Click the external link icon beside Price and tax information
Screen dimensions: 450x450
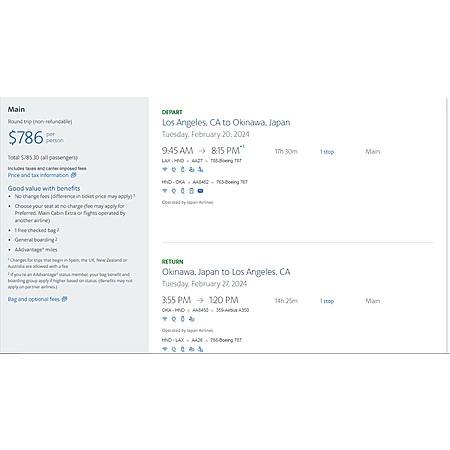tap(73, 175)
